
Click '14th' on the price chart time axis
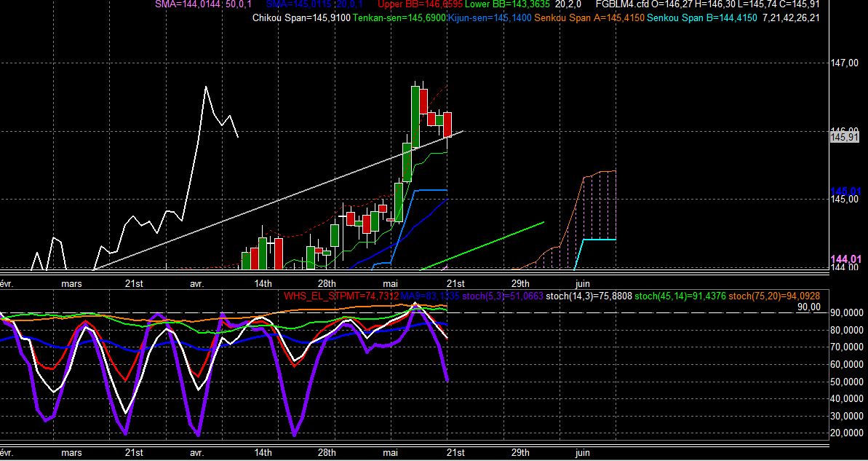[263, 284]
